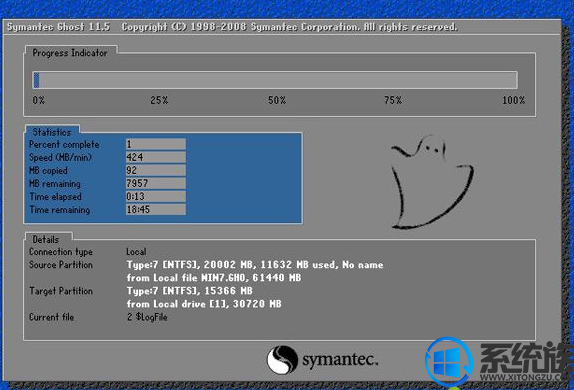
Task: Click the Symantec yin-yang logo icon
Action: [x=282, y=360]
